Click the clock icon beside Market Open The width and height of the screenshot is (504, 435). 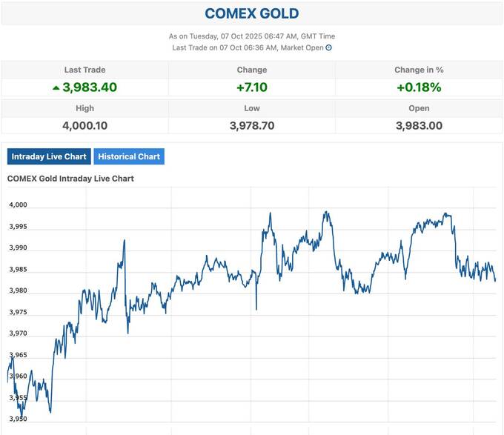click(329, 47)
